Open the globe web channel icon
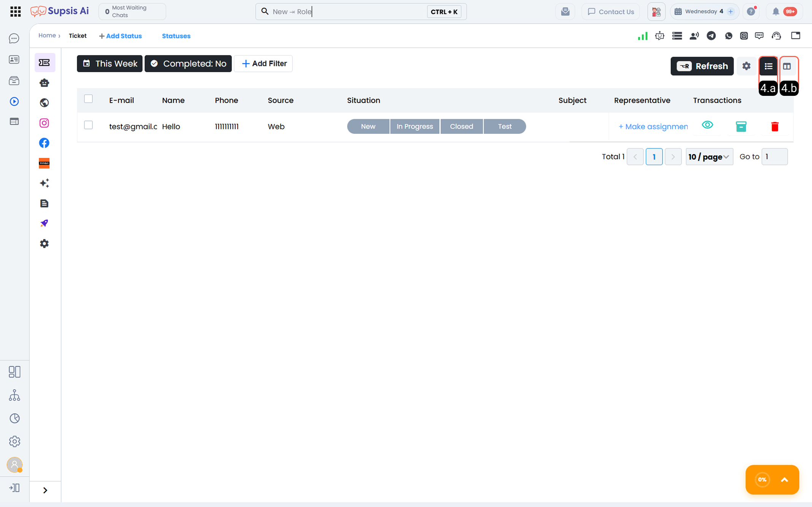Viewport: 812px width, 507px height. (44, 103)
